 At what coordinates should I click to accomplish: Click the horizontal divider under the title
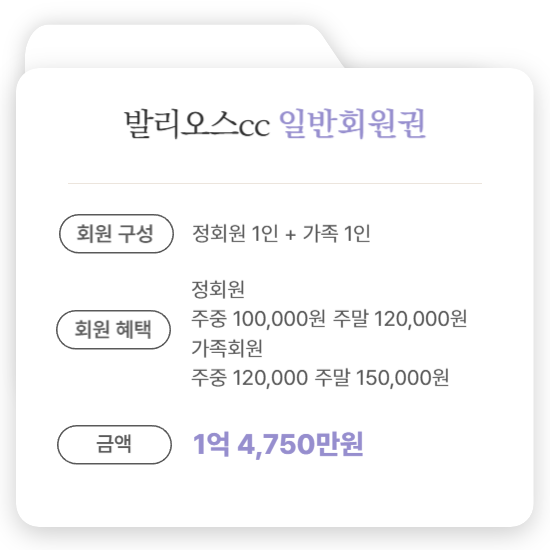point(275,183)
